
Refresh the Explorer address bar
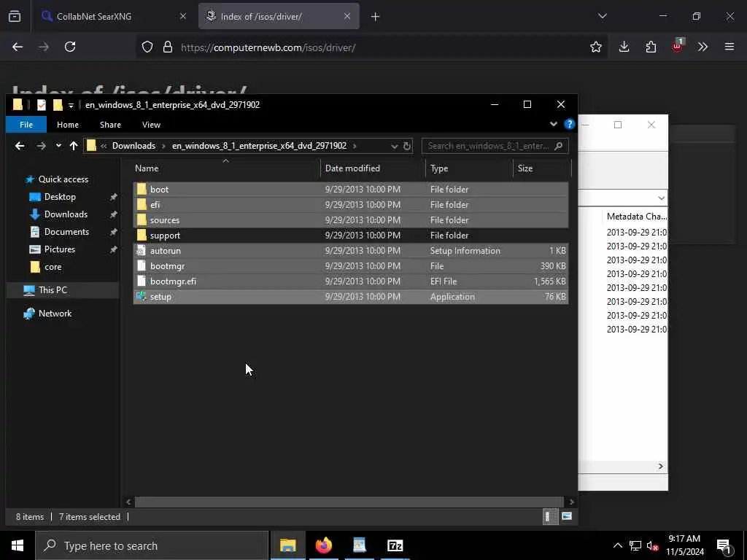[407, 146]
